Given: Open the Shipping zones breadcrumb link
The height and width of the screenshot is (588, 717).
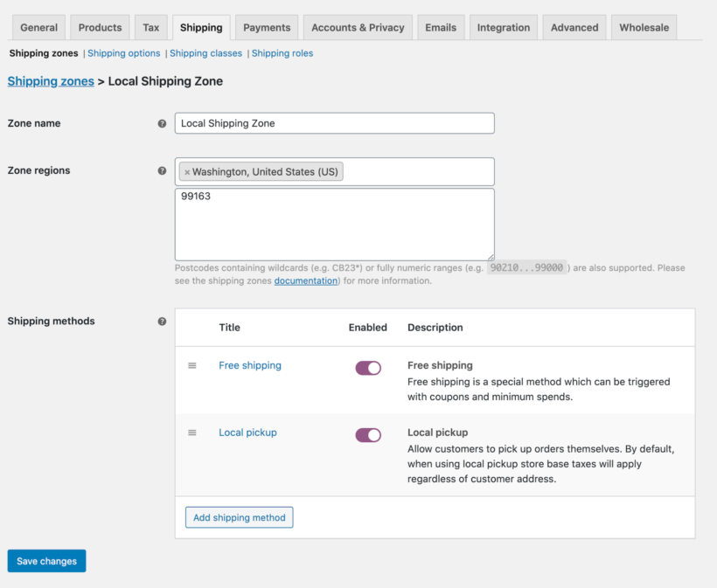Looking at the screenshot, I should pos(50,81).
